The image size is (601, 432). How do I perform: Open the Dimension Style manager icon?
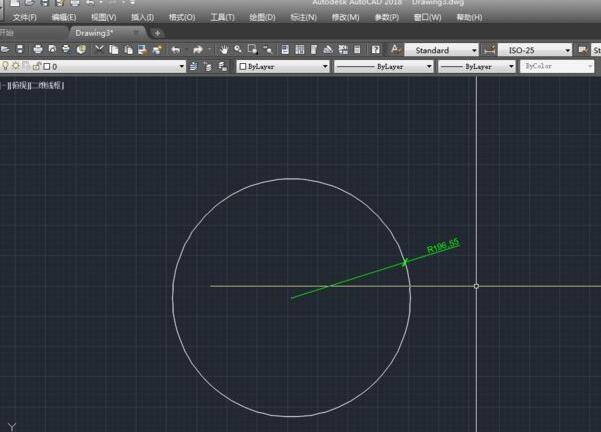[490, 49]
